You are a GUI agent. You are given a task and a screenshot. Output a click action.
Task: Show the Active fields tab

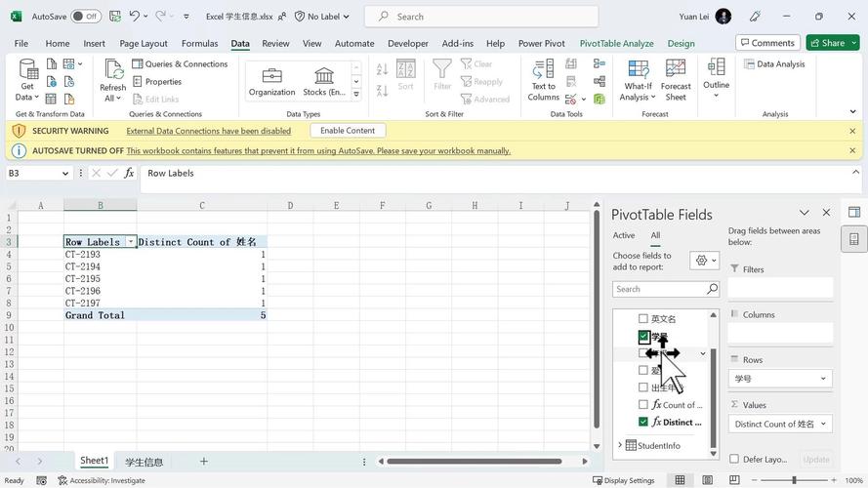(624, 235)
